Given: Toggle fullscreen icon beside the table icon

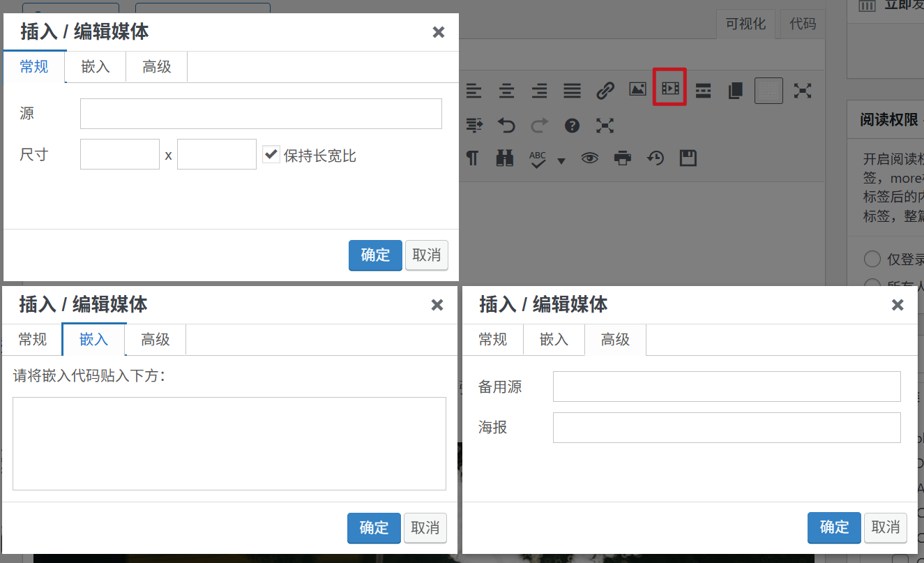Looking at the screenshot, I should point(803,91).
